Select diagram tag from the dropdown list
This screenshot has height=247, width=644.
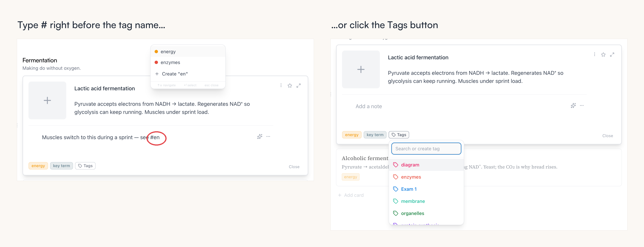pos(426,165)
